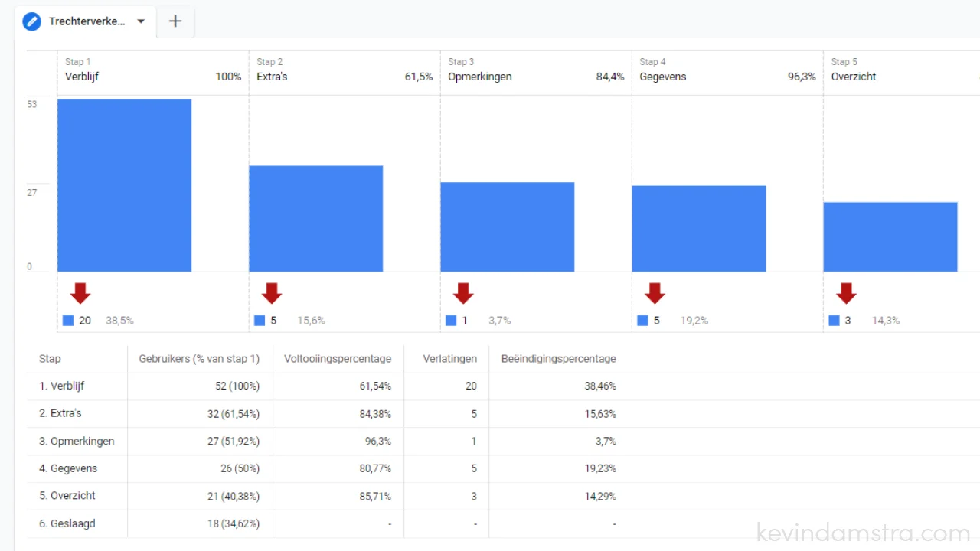980x551 pixels.
Task: Click the Stap 2 Extra's bar
Action: tap(315, 219)
